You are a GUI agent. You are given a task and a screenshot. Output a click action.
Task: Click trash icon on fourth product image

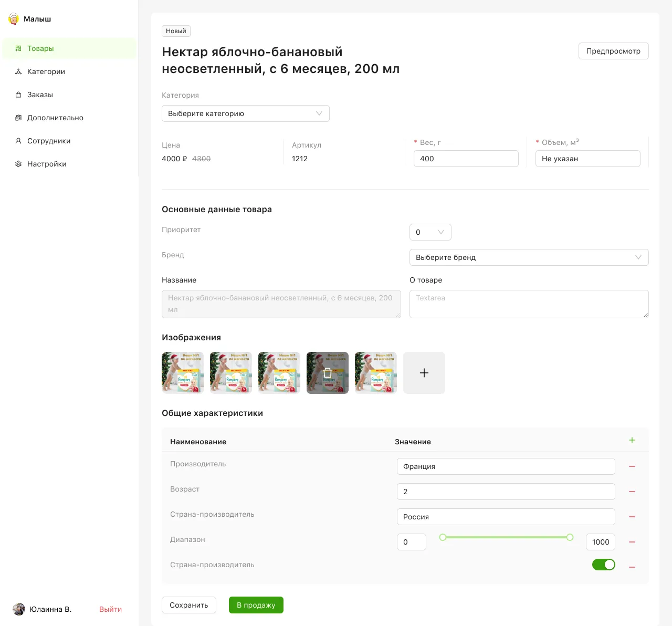point(328,373)
